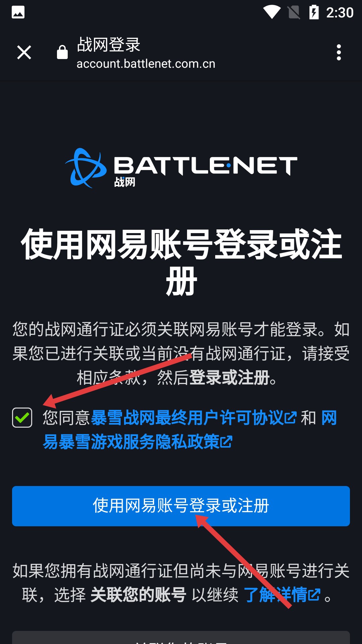The height and width of the screenshot is (644, 362).
Task: Open the 了解详情 link
Action: (276, 595)
